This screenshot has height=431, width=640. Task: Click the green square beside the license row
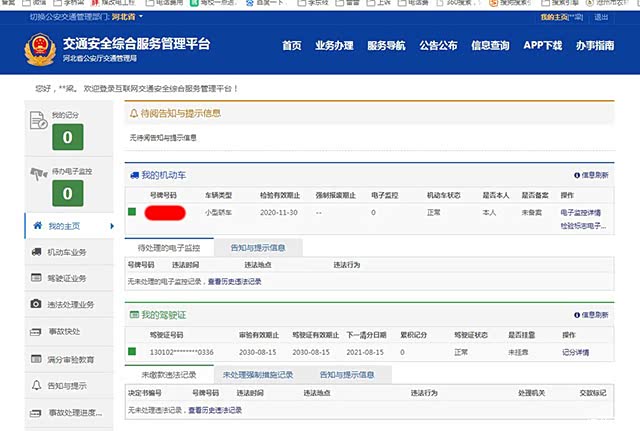(132, 352)
